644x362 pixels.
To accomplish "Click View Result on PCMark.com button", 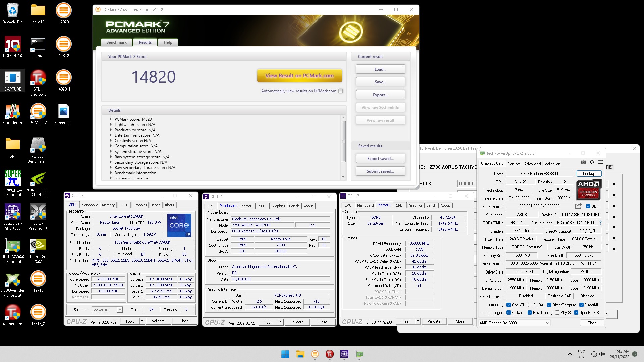I will [300, 76].
